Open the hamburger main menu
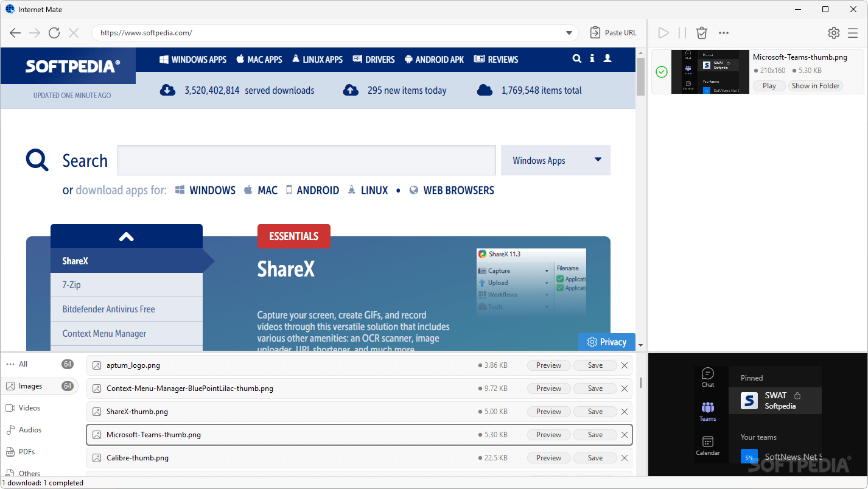 tap(853, 33)
